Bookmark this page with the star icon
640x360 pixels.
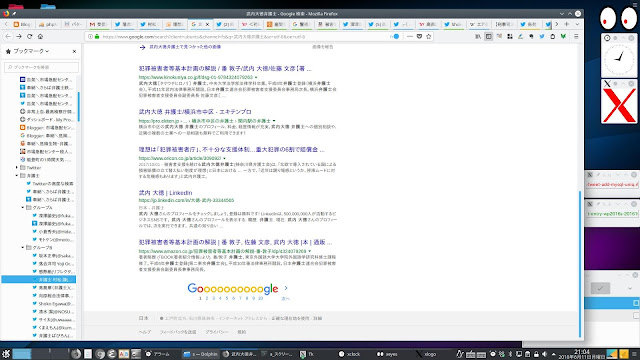pyautogui.click(x=429, y=36)
